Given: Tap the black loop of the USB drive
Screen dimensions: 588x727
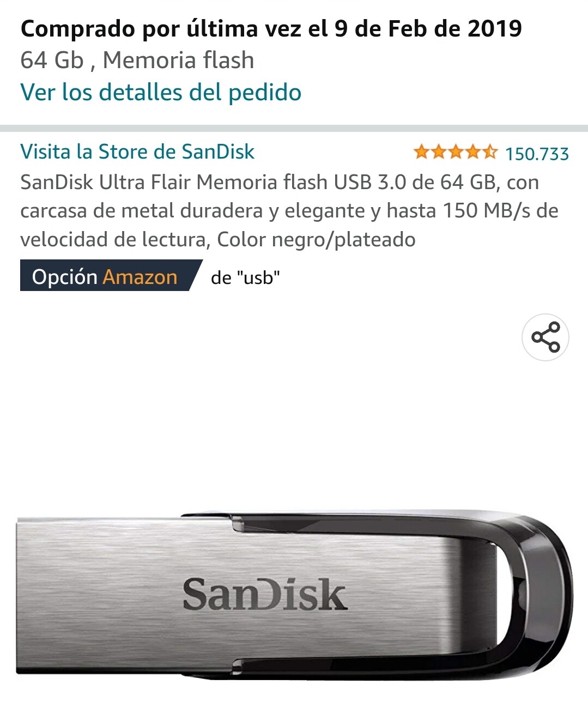Looking at the screenshot, I should click(539, 595).
